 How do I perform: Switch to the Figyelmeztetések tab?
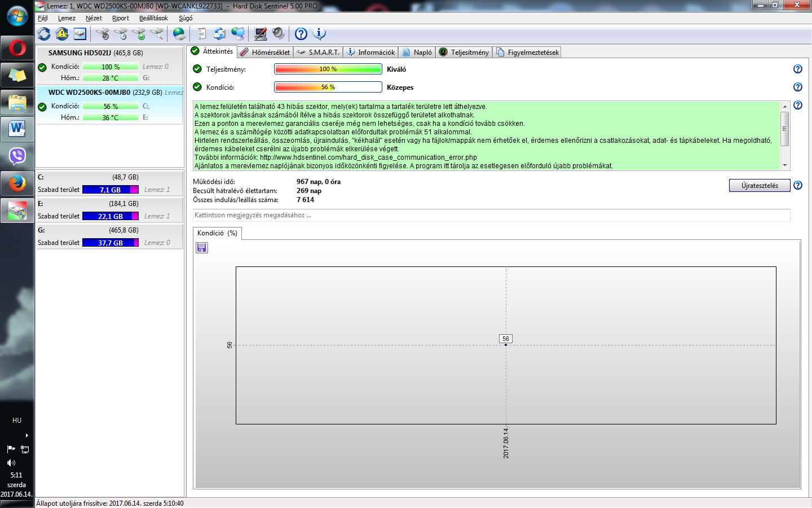tap(527, 52)
